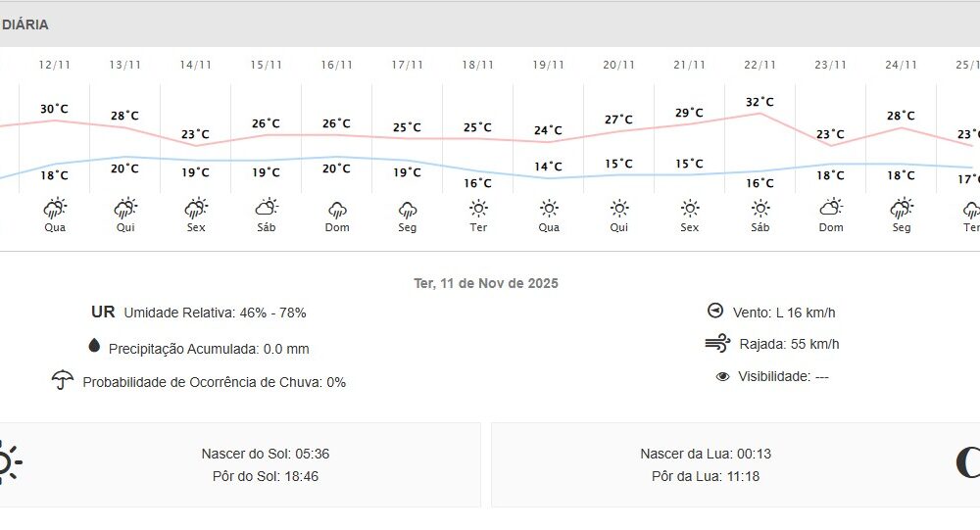Open the DIÁRIA forecast header
The image size is (980, 530).
coord(25,24)
